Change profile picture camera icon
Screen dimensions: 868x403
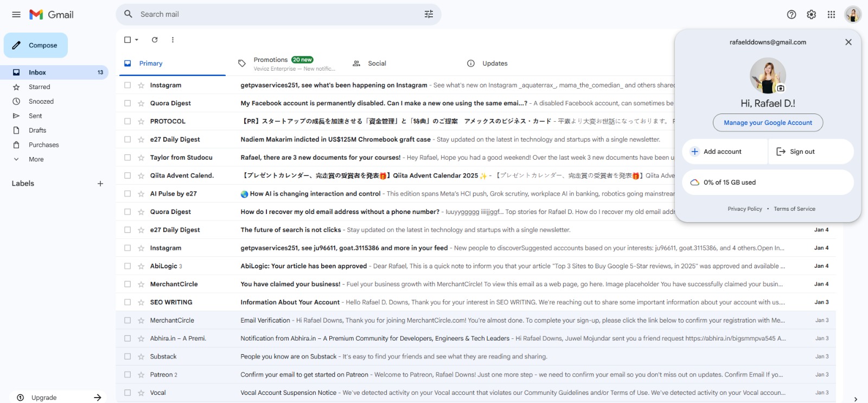coord(780,88)
